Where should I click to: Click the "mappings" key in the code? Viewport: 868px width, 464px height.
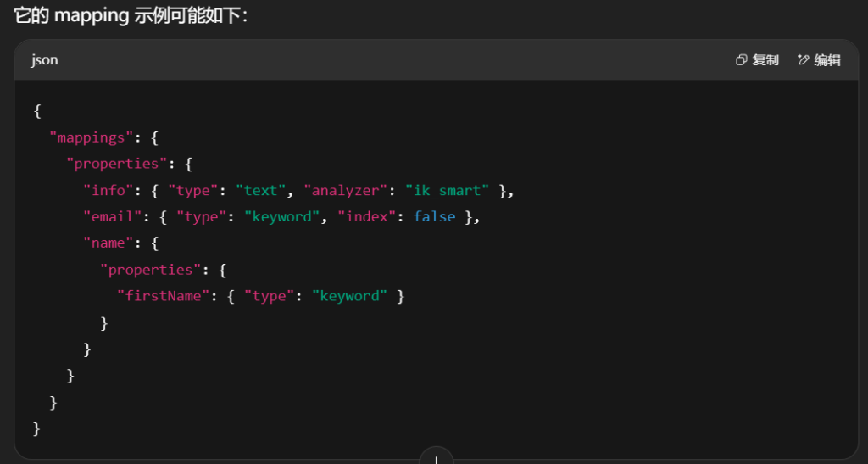click(x=87, y=137)
